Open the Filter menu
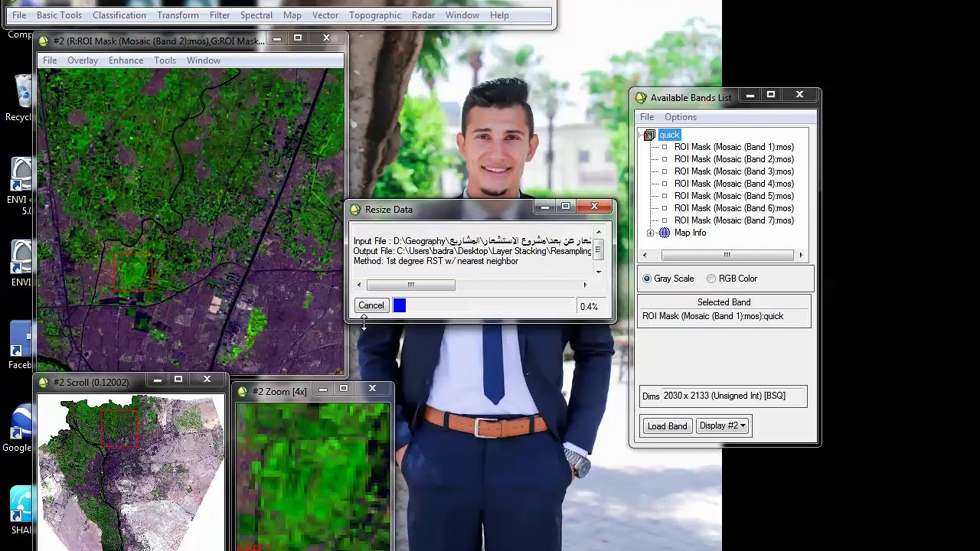Image resolution: width=980 pixels, height=551 pixels. pyautogui.click(x=220, y=15)
